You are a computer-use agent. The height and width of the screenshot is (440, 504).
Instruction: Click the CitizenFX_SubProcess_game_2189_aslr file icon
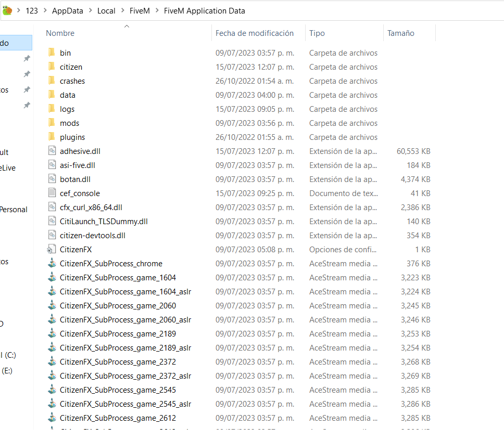click(52, 347)
